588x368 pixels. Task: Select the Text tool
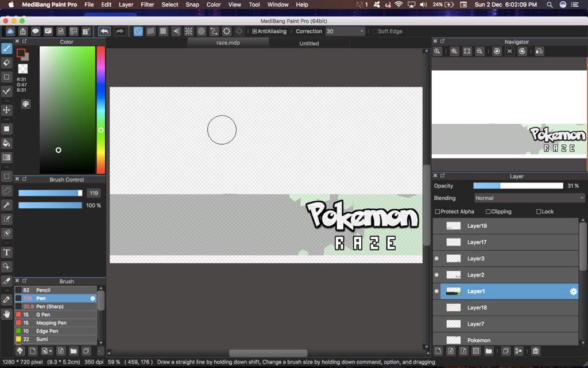(7, 252)
